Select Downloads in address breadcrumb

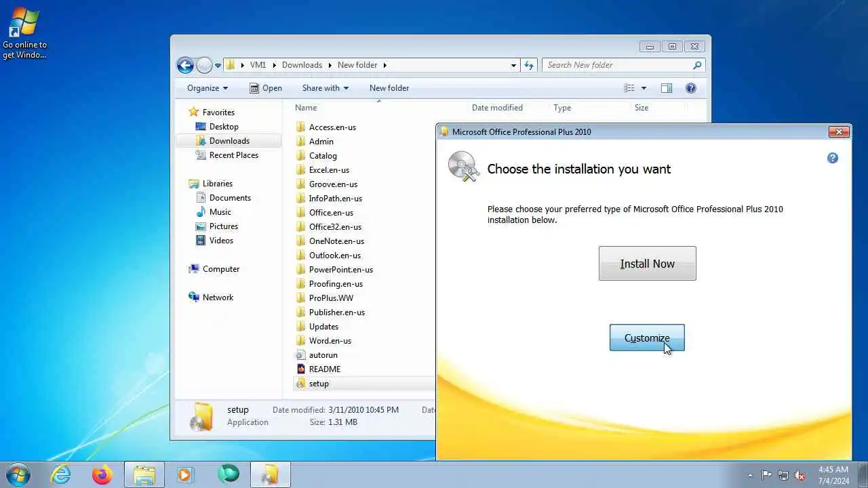tap(302, 65)
